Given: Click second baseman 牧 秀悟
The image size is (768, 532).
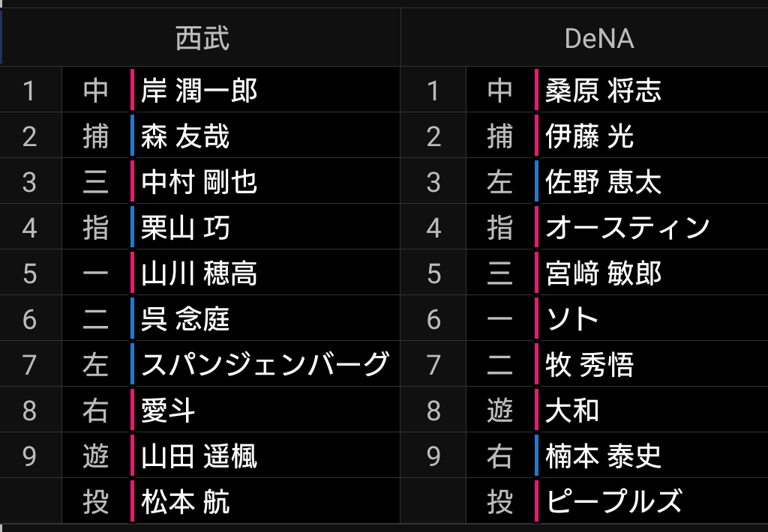Looking at the screenshot, I should click(x=590, y=365).
